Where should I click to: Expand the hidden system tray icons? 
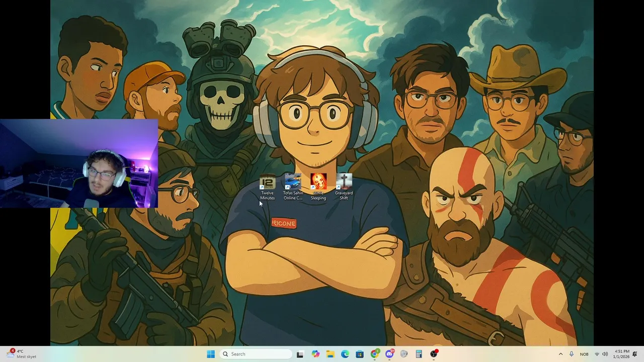click(560, 354)
